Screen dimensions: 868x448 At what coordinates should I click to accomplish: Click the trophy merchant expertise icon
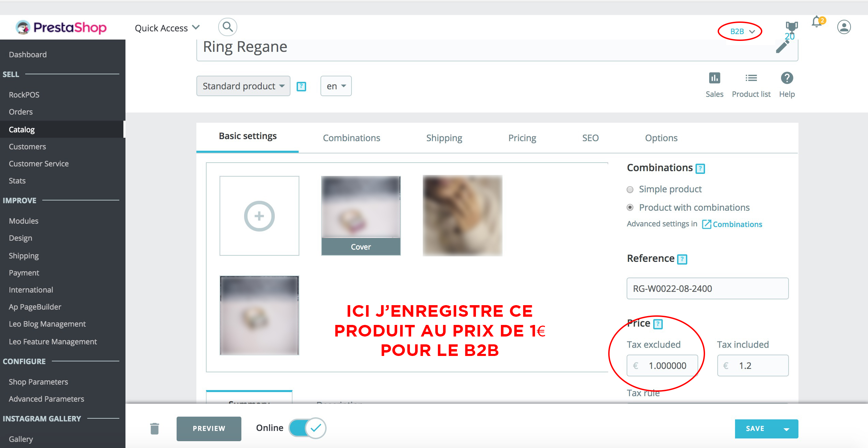pyautogui.click(x=791, y=27)
